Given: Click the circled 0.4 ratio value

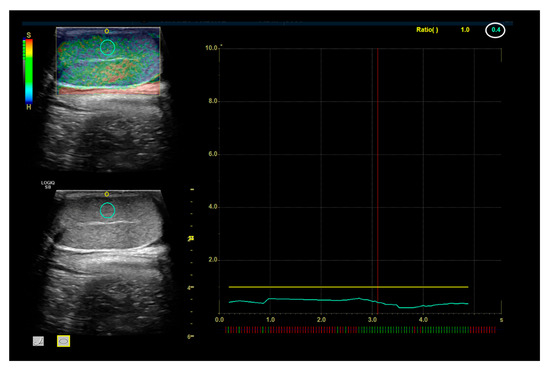Looking at the screenshot, I should 495,30.
